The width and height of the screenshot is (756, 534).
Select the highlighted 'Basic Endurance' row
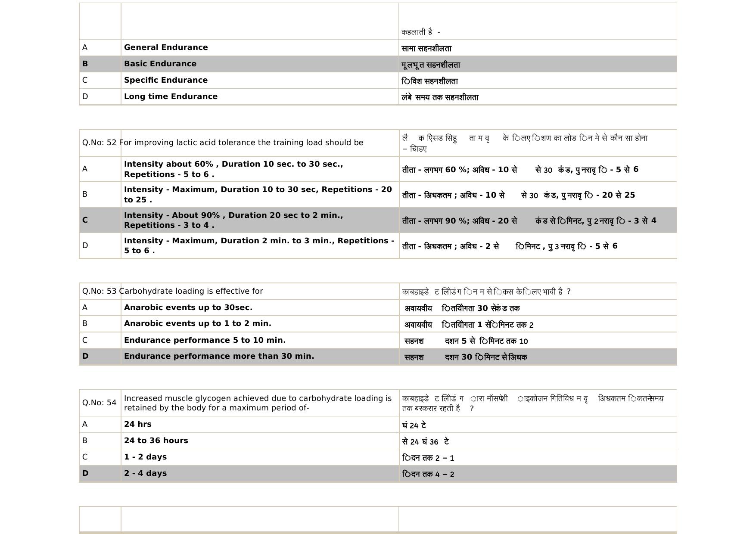tap(160, 64)
